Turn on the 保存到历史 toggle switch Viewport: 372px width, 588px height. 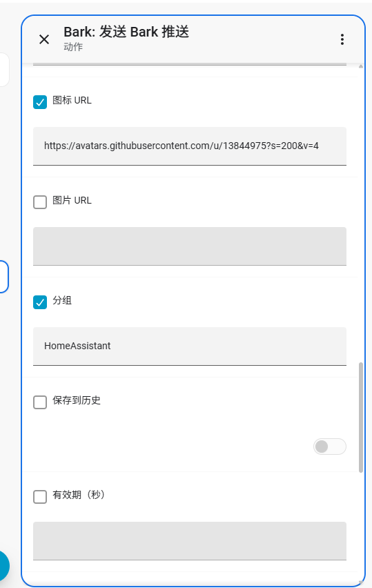coord(330,447)
